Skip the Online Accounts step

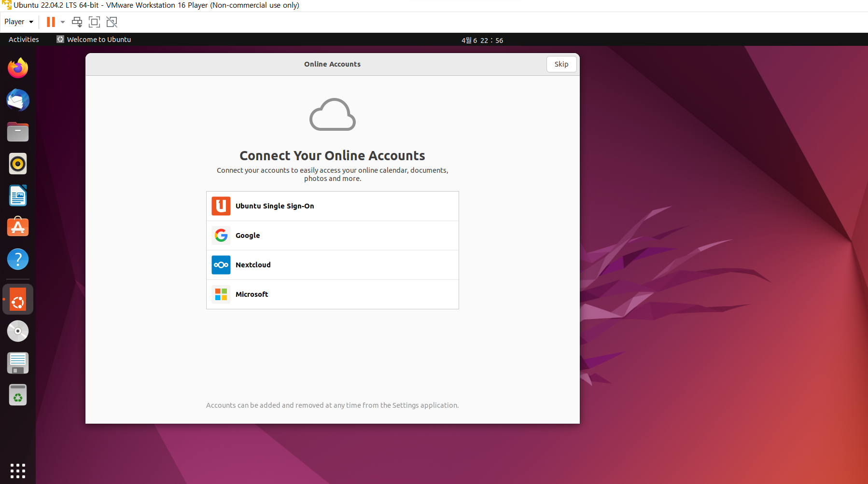(561, 64)
